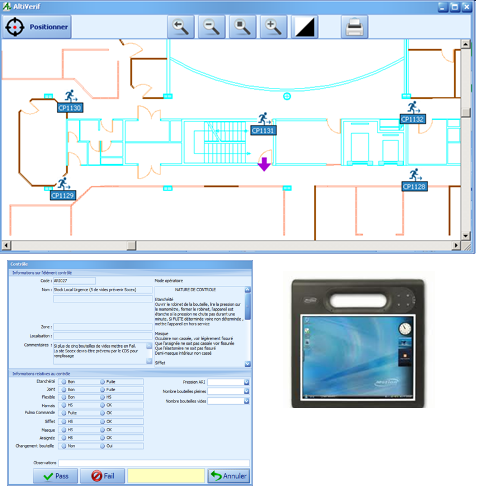Select the zoom window magnifier tool
Screen dimensions: 479x504
243,27
